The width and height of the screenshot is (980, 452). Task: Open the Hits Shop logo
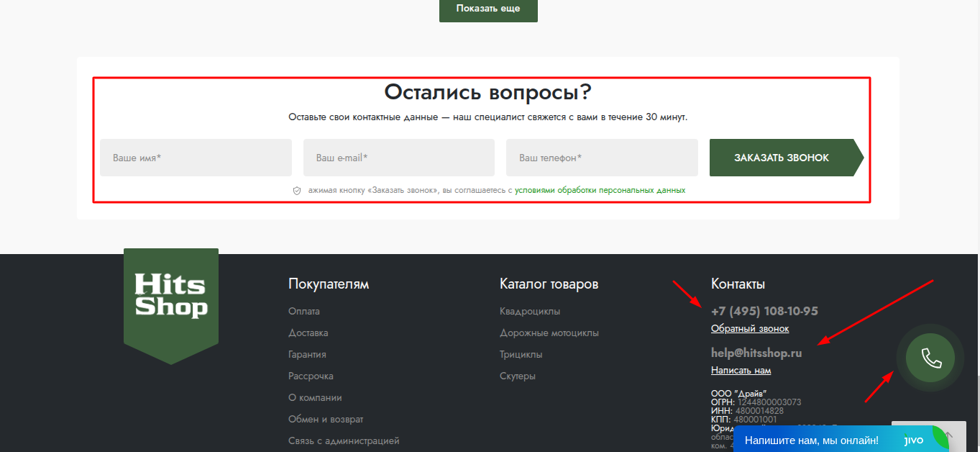pyautogui.click(x=171, y=306)
